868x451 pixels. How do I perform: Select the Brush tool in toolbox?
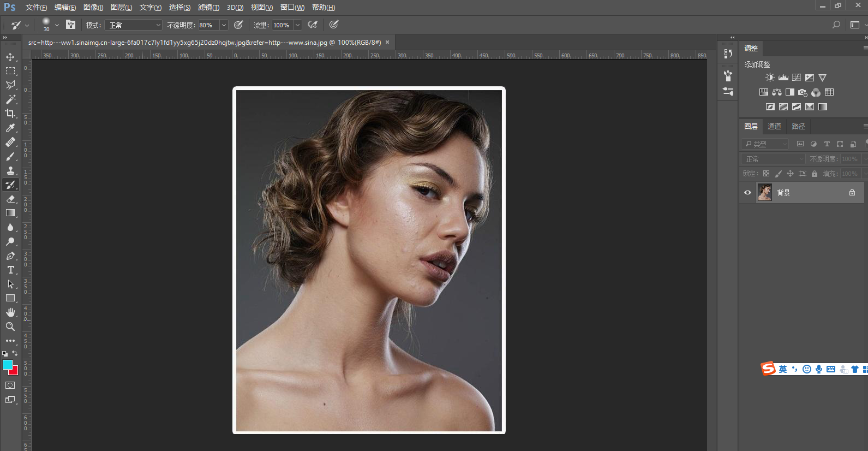[10, 156]
